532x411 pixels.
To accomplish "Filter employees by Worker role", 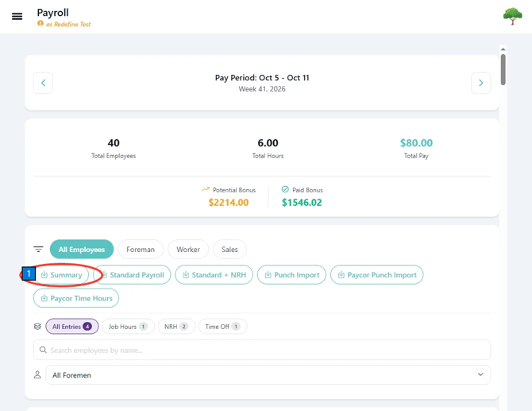I will [x=188, y=250].
